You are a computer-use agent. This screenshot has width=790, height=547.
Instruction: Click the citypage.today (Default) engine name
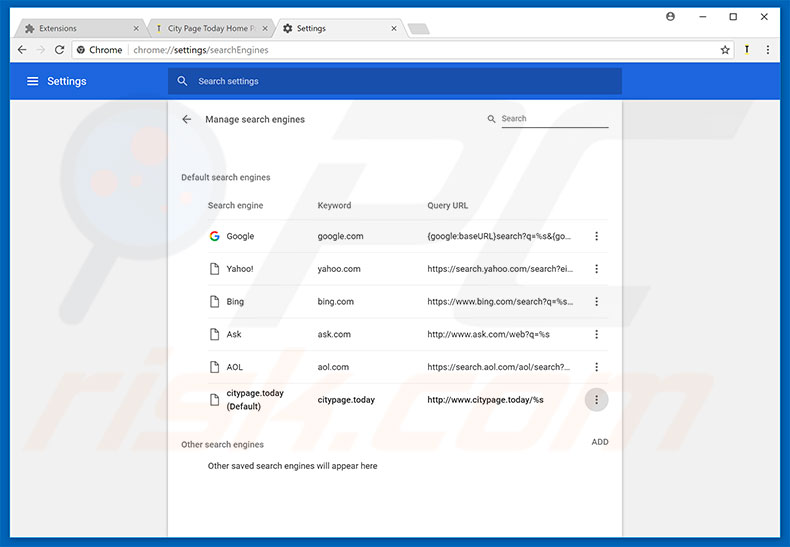(255, 400)
